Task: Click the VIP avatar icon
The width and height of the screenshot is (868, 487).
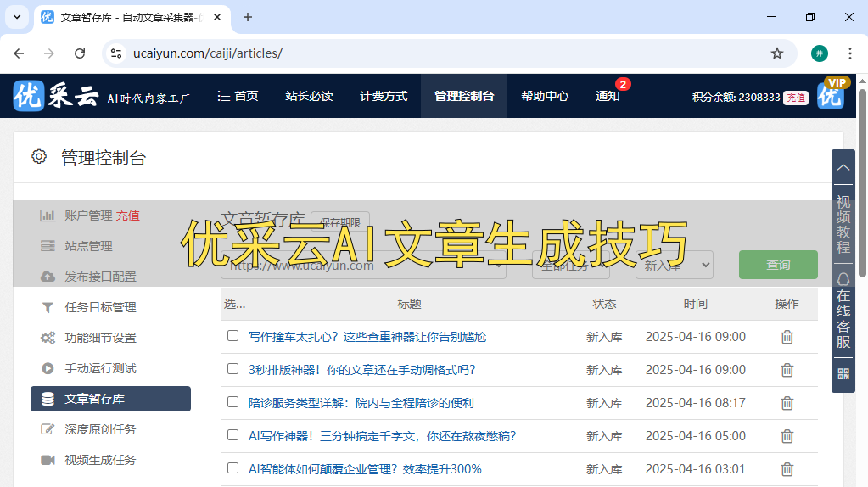Action: (832, 94)
